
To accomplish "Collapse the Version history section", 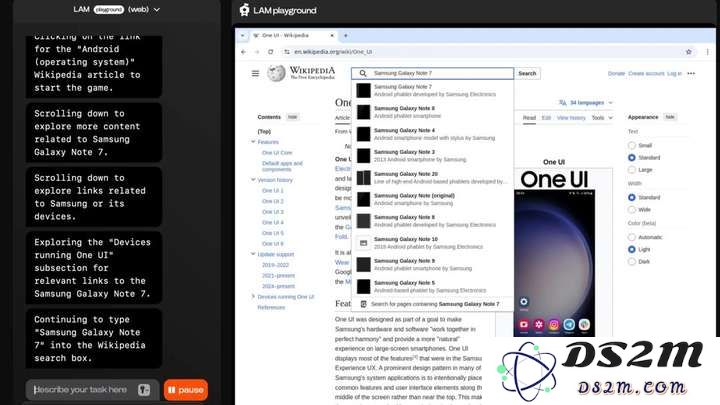I will [253, 180].
